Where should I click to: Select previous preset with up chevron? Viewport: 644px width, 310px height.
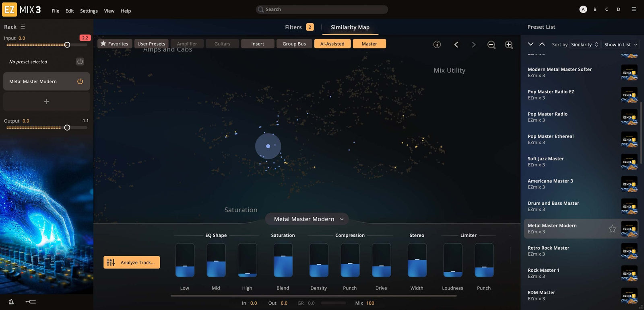click(x=542, y=44)
